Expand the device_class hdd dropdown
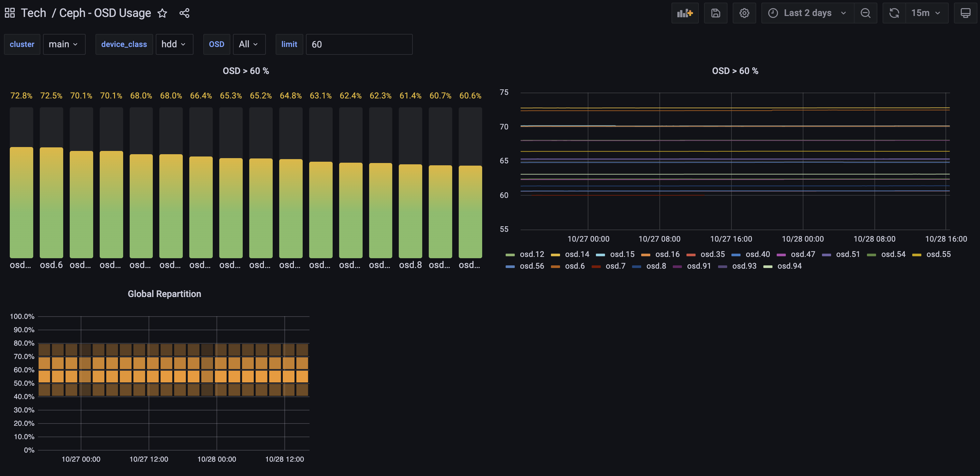Screen dimensions: 980x476 pyautogui.click(x=174, y=45)
